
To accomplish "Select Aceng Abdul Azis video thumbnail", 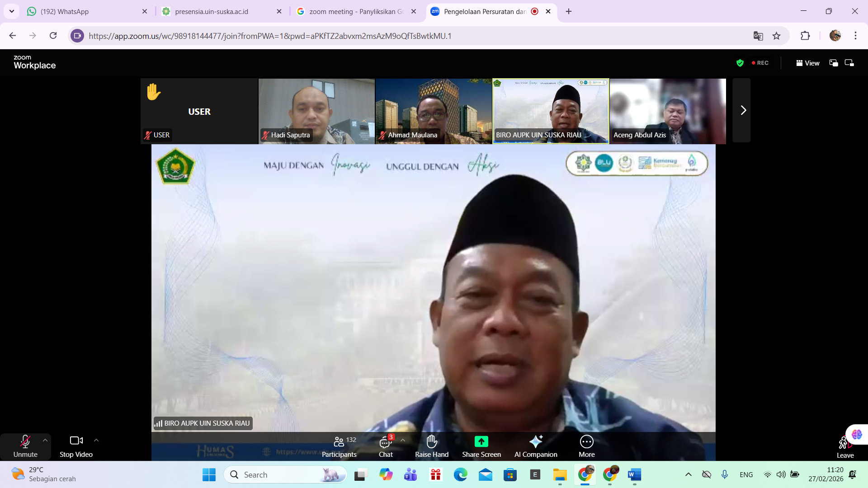I will pyautogui.click(x=668, y=111).
